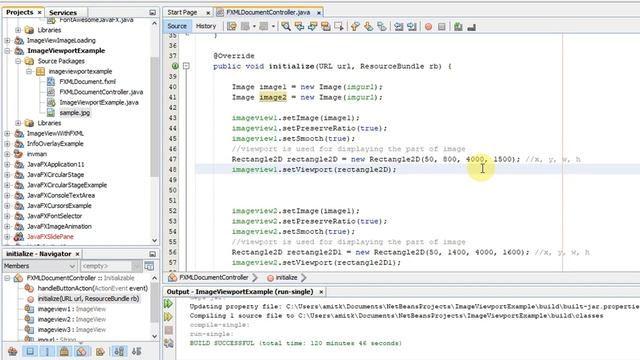This screenshot has height=360, width=640.
Task: Open Back history dropdown arrow in editor toolbar
Action: tap(254, 27)
